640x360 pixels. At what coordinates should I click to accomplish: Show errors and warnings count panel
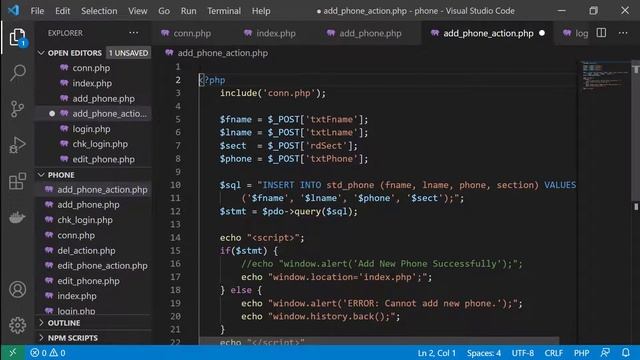click(x=48, y=353)
